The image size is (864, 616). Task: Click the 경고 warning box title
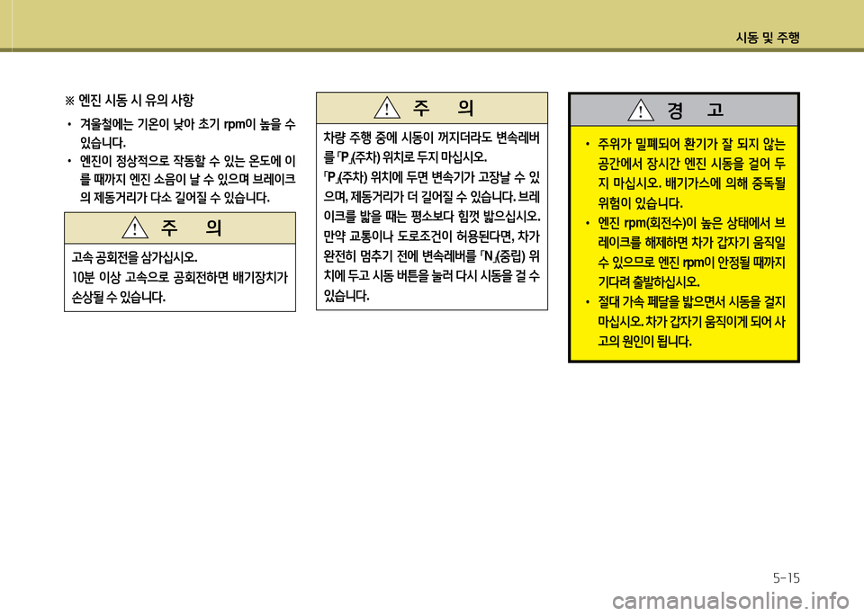[696, 111]
